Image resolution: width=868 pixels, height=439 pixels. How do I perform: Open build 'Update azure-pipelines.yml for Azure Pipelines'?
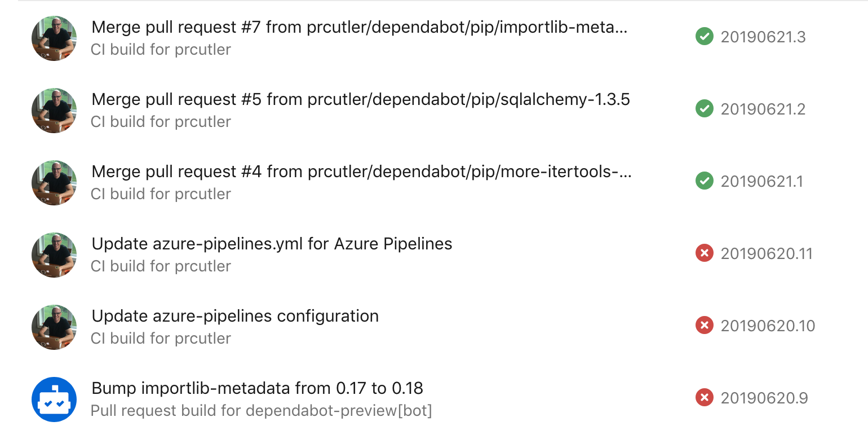[272, 244]
